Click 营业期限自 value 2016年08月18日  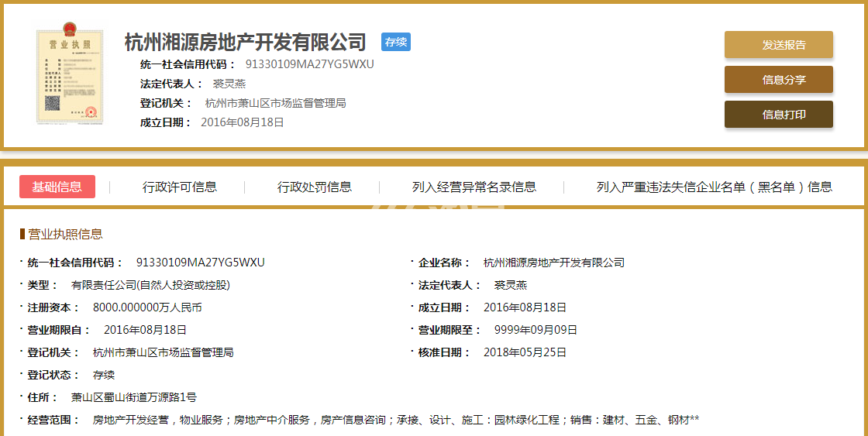click(x=145, y=331)
